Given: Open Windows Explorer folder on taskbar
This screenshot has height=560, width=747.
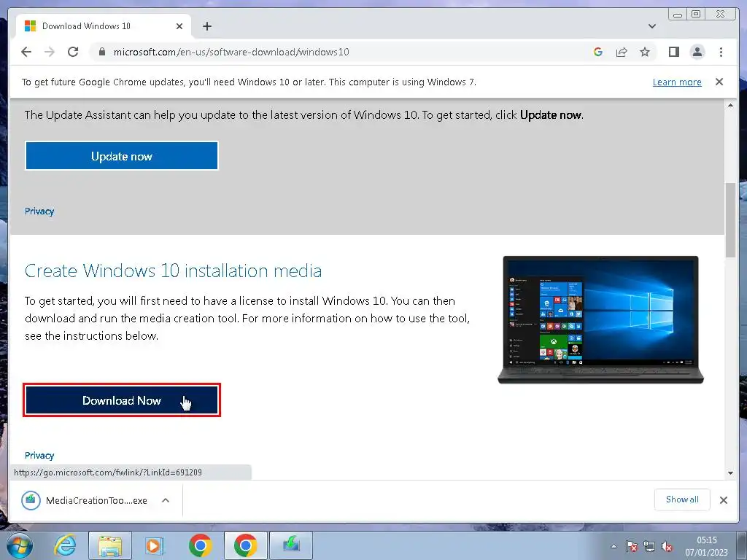Looking at the screenshot, I should tap(110, 545).
